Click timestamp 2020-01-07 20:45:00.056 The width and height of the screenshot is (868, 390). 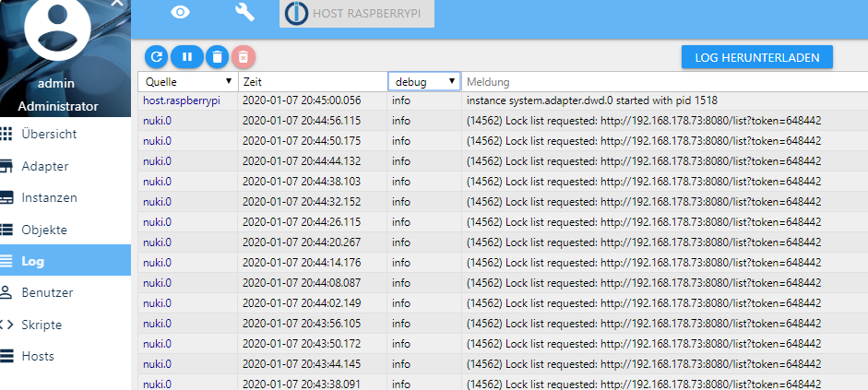coord(302,100)
